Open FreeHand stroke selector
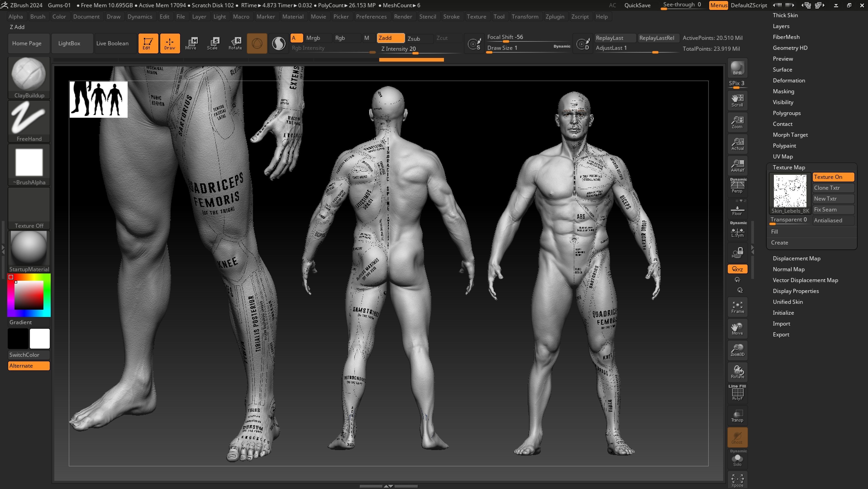 click(29, 121)
